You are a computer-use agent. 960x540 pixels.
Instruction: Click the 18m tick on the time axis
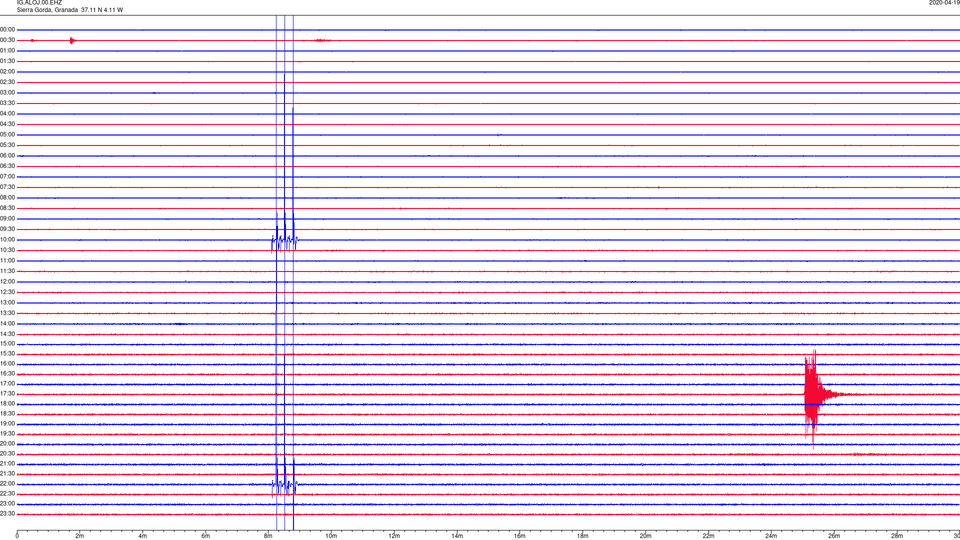tap(583, 536)
